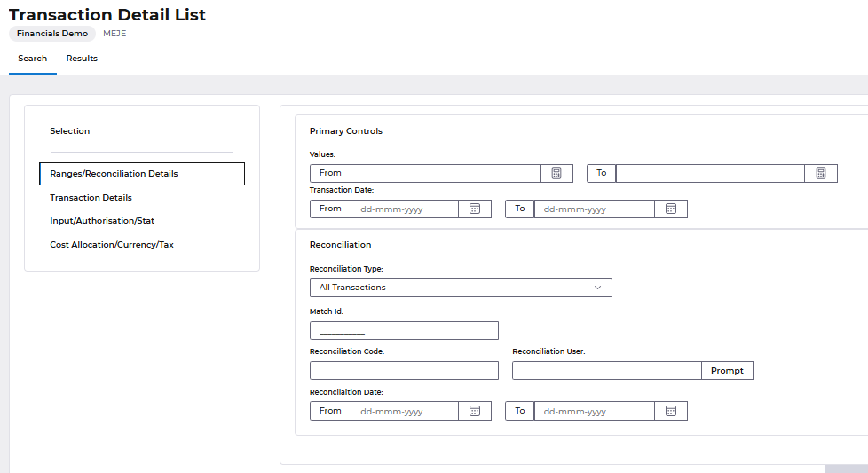Click the Match Id input field
This screenshot has height=473, width=868.
click(404, 331)
